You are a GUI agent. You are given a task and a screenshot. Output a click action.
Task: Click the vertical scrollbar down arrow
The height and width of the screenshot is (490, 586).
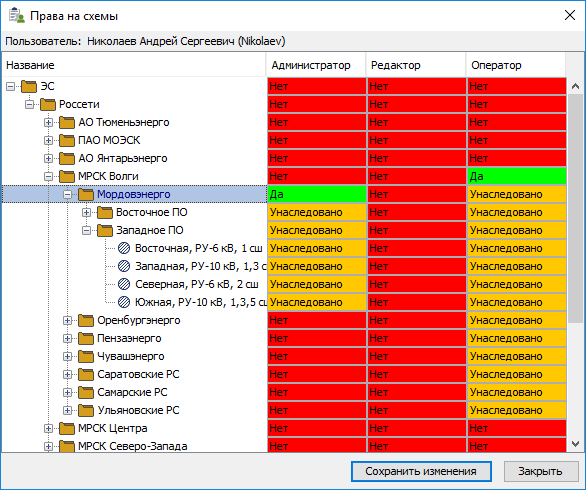pos(576,444)
